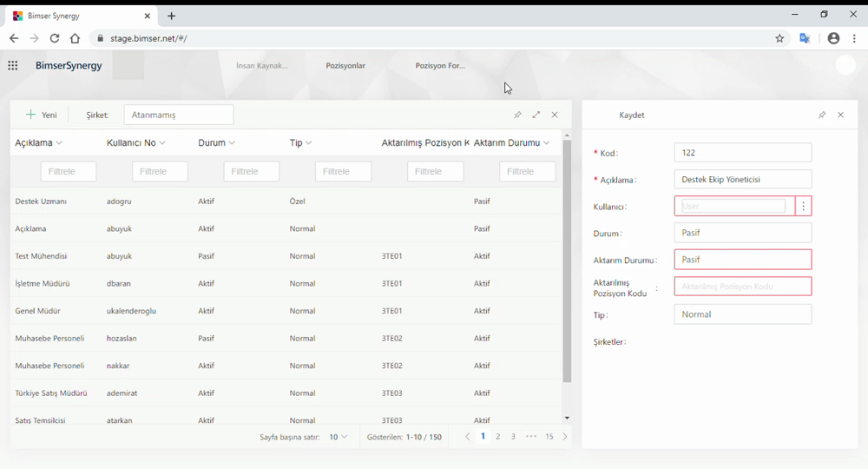This screenshot has height=469, width=868.
Task: Bookmark this page with star icon
Action: pos(779,38)
